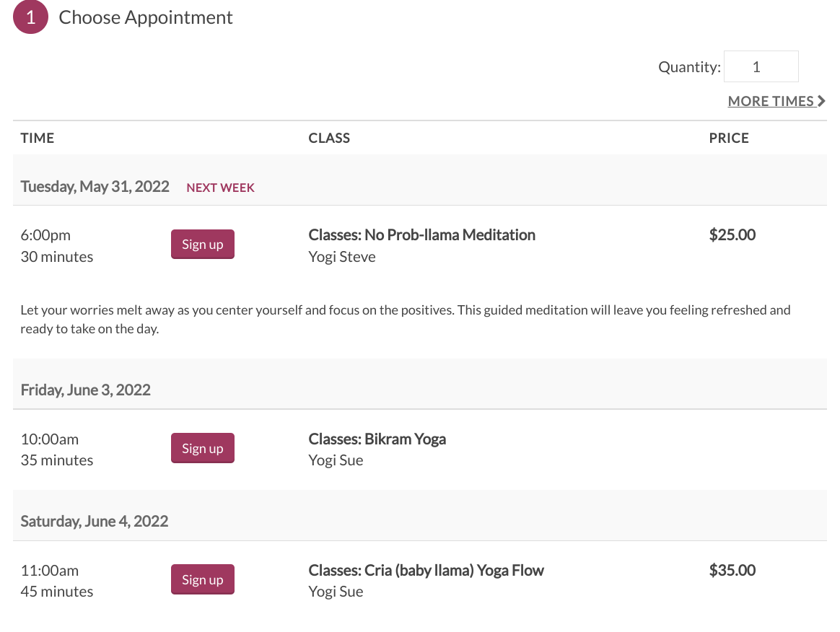The width and height of the screenshot is (840, 632).
Task: Click the CLASS column header
Action: [329, 138]
